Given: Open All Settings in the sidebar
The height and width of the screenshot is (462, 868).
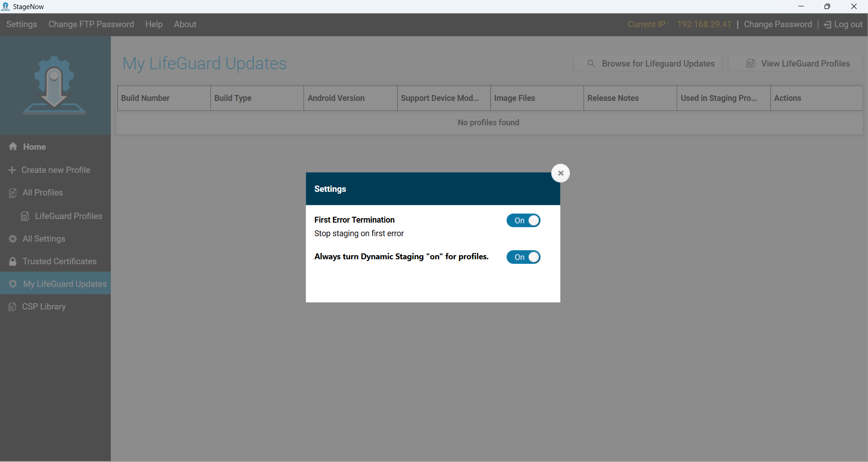Looking at the screenshot, I should click(x=55, y=239).
